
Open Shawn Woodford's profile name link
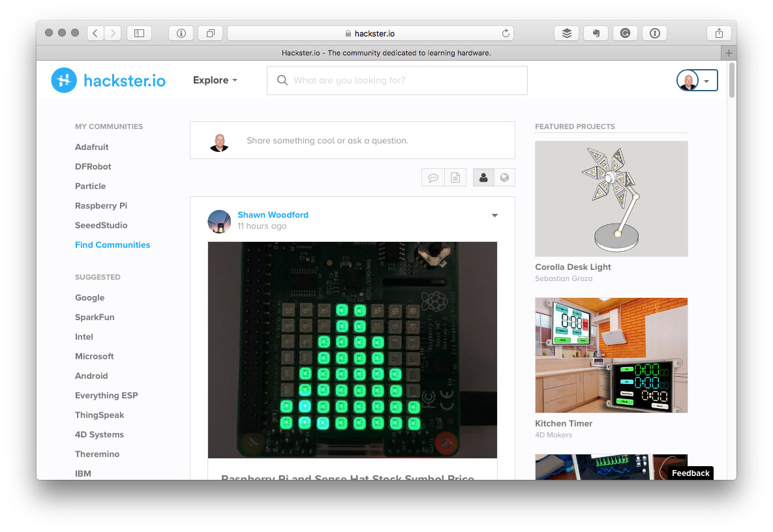point(273,214)
